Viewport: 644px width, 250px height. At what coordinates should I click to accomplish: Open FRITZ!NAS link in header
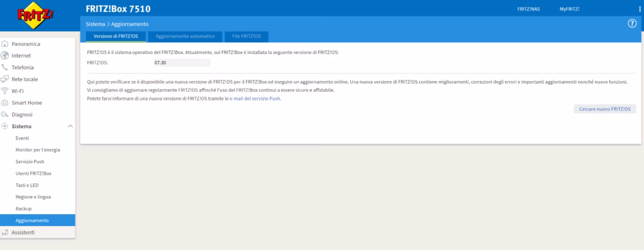pyautogui.click(x=528, y=9)
